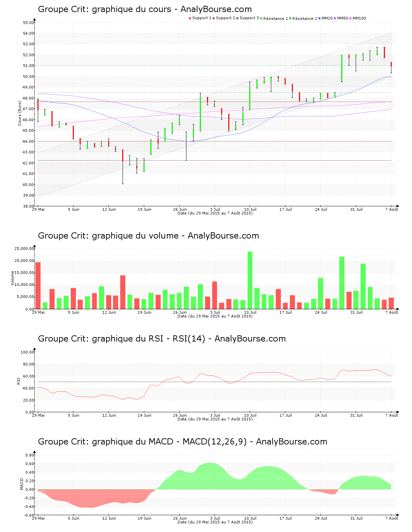This screenshot has height=532, width=412.
Task: Click the 38.00 price axis value
Action: pos(28,206)
